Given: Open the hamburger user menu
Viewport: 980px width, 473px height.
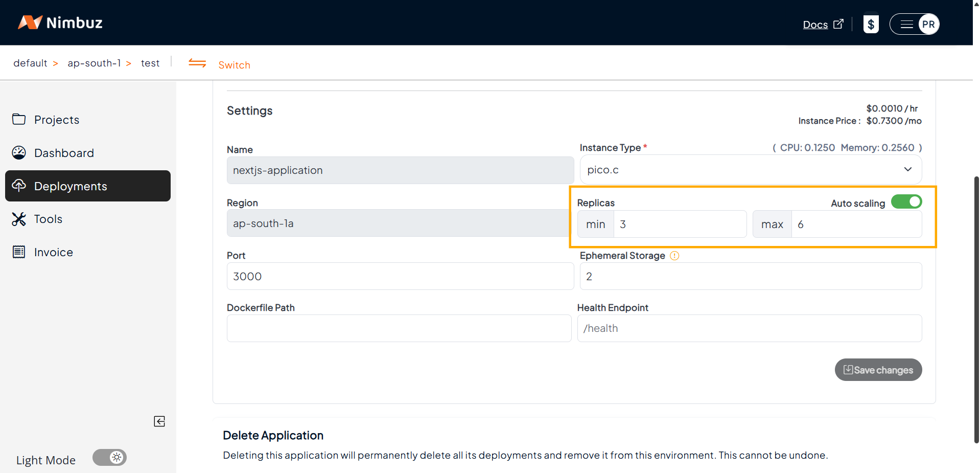Looking at the screenshot, I should (x=906, y=24).
